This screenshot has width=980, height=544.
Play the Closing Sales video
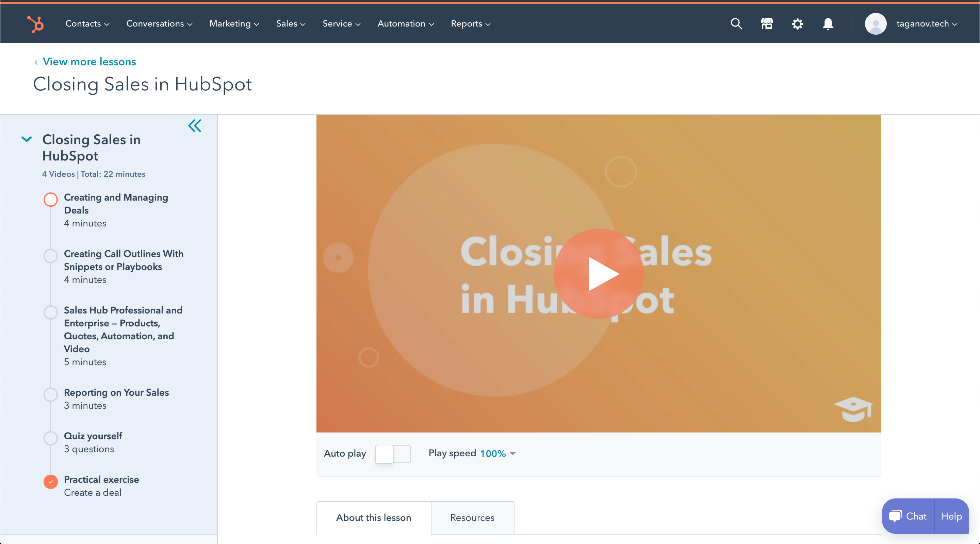coord(599,274)
